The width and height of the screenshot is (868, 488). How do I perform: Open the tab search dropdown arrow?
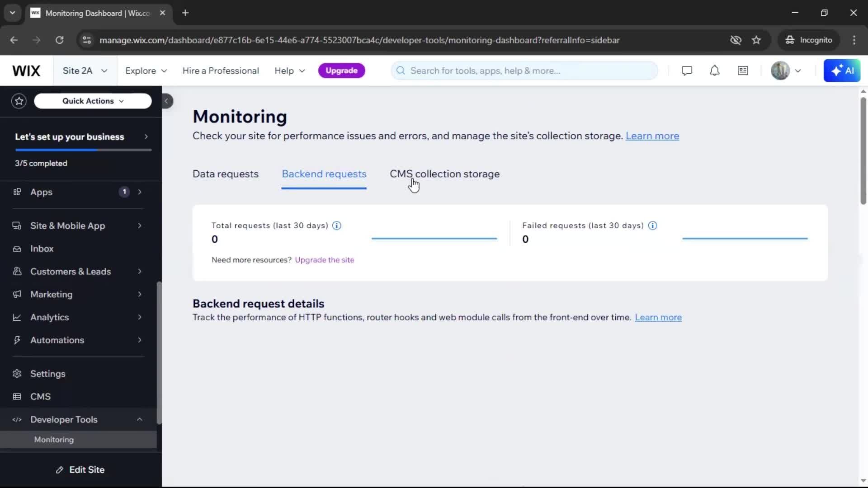tap(12, 13)
